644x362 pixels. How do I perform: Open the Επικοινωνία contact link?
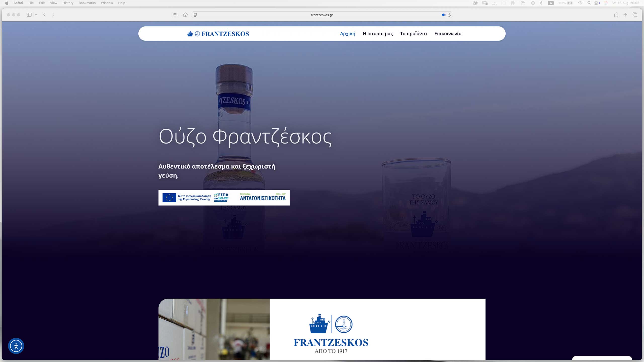click(x=448, y=34)
